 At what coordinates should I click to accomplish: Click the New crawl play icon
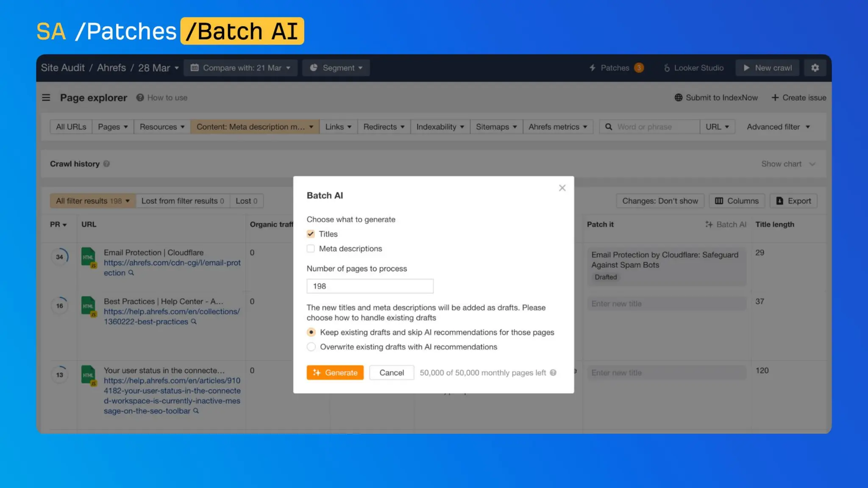[747, 68]
